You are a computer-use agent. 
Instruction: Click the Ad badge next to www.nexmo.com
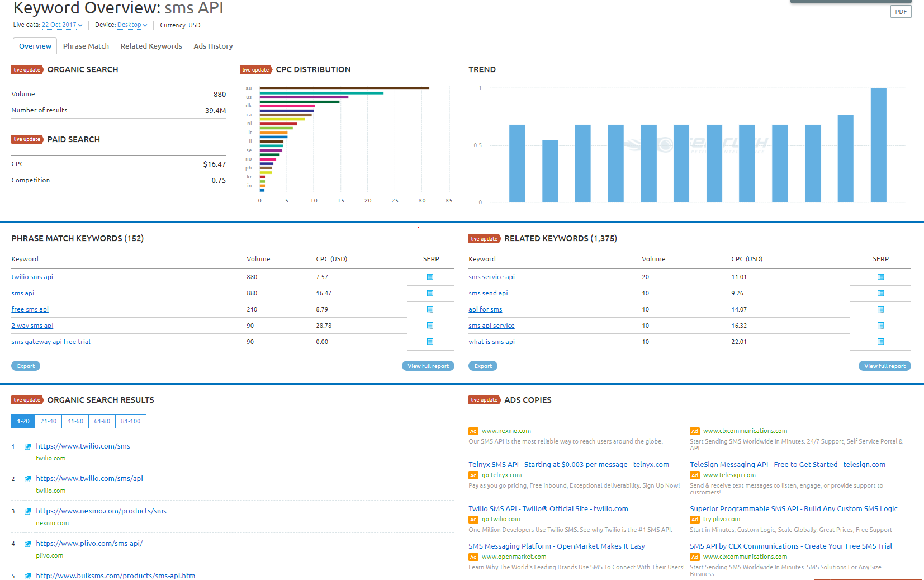tap(473, 431)
